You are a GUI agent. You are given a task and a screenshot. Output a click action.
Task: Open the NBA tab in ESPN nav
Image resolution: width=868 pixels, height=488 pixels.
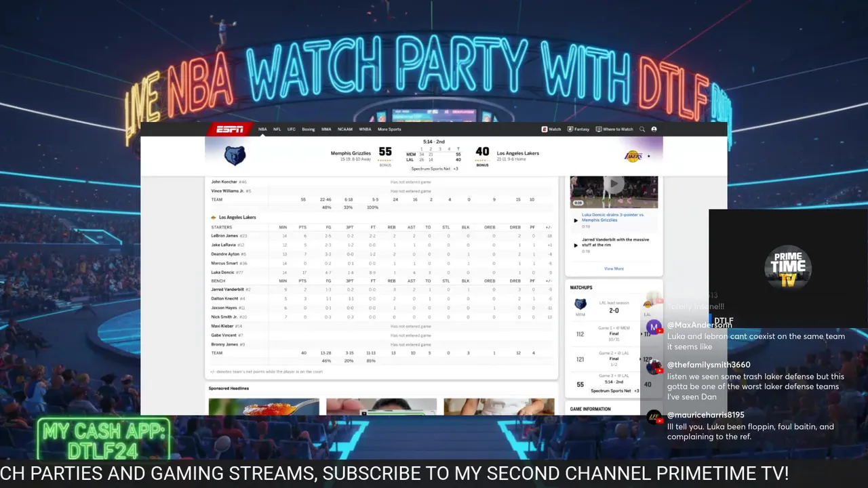click(x=262, y=129)
